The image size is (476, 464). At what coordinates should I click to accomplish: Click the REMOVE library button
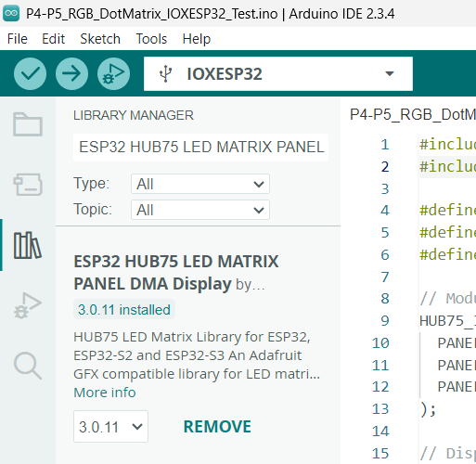pyautogui.click(x=217, y=427)
